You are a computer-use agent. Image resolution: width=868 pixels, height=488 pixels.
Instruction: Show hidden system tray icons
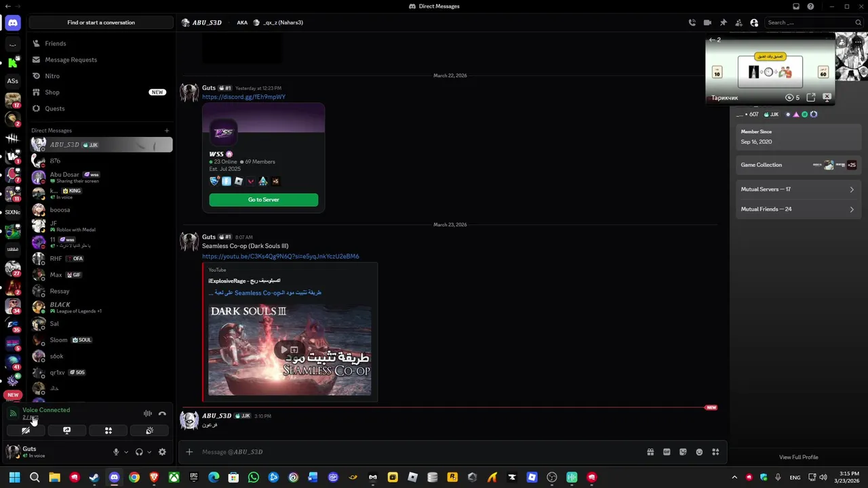[x=734, y=477]
